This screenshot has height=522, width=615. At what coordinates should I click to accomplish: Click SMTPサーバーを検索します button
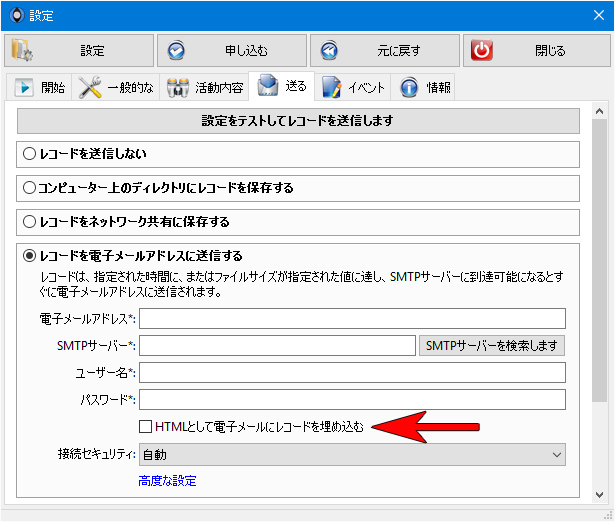click(x=492, y=346)
